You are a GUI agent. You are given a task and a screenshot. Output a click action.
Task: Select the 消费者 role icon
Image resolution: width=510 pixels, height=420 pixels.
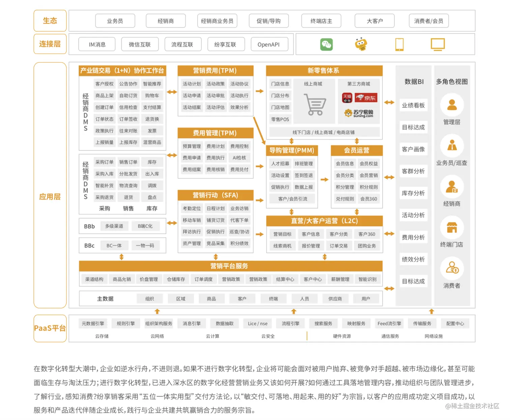pos(452,268)
